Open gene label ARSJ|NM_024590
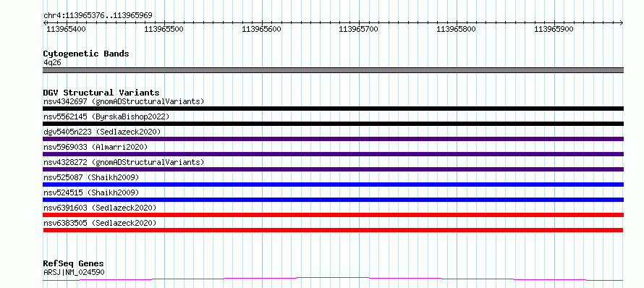This screenshot has width=644, height=288. tap(74, 272)
